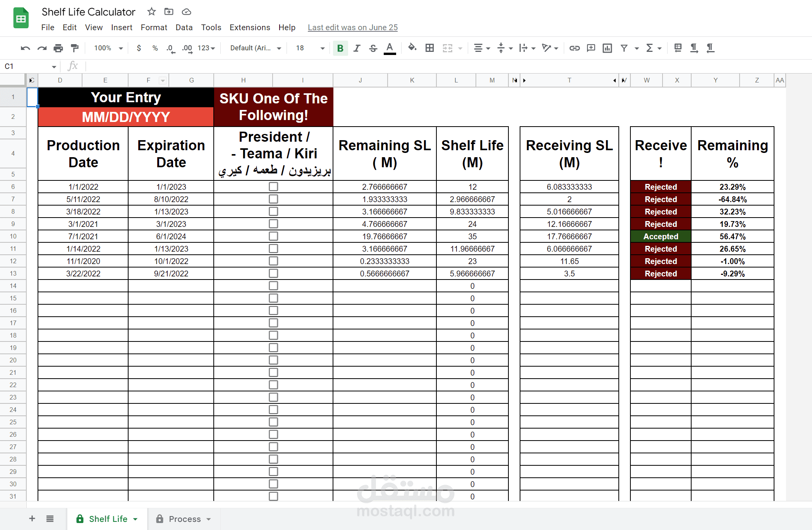Click the add sheet plus button
The image size is (812, 530).
[32, 518]
